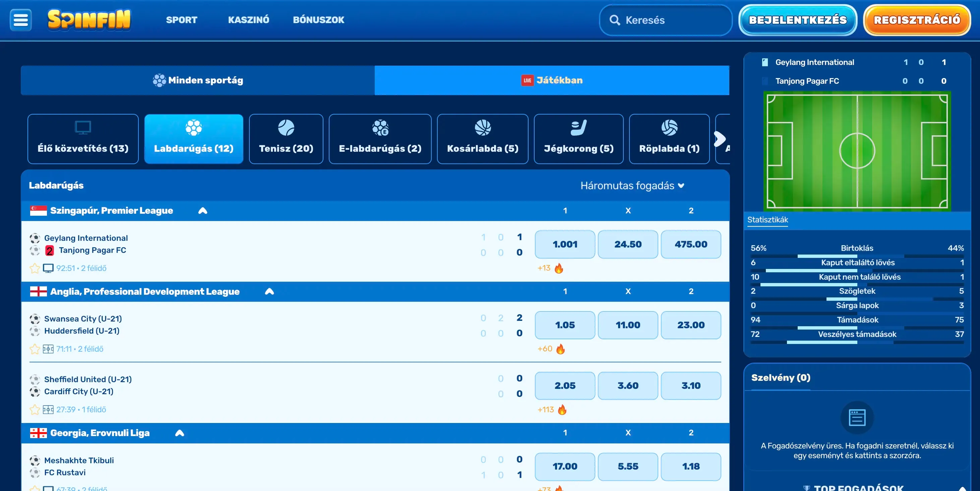Click the Georgia flag icon
Image resolution: width=980 pixels, height=491 pixels.
[39, 433]
